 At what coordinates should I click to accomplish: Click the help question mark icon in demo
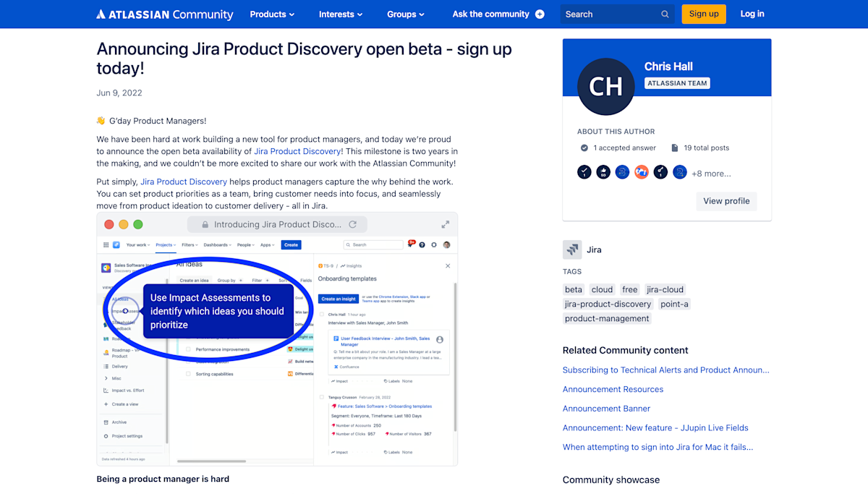coord(422,244)
